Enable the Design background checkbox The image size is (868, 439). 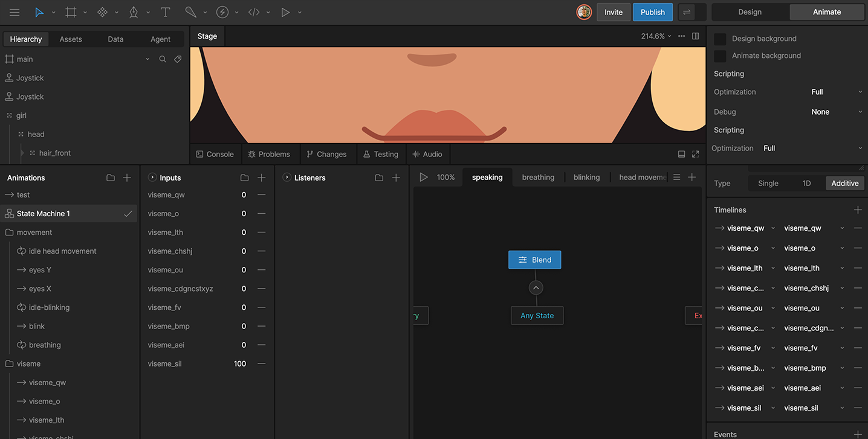click(720, 38)
